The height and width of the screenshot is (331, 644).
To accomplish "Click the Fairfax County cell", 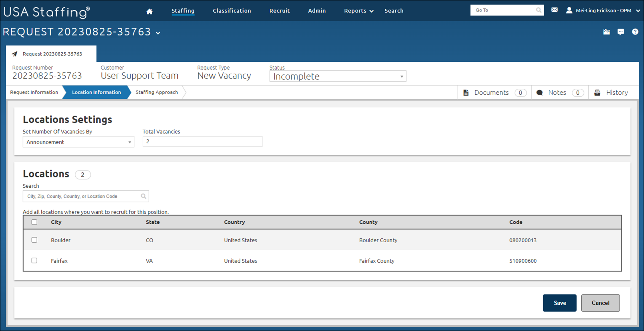I will (377, 261).
